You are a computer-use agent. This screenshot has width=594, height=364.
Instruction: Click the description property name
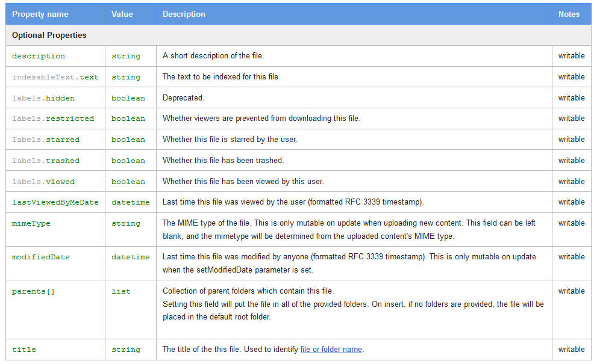pos(39,56)
